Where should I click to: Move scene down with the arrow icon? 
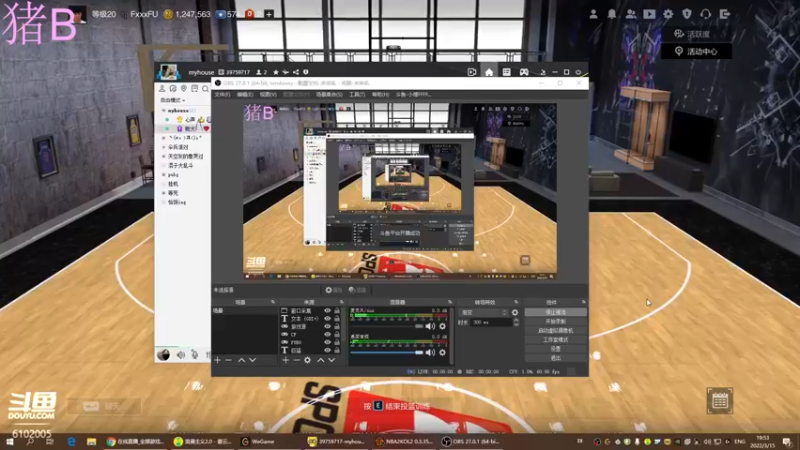253,360
